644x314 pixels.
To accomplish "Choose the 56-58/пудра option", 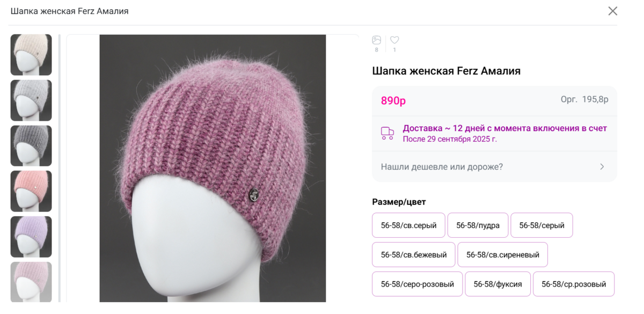I will tap(478, 225).
